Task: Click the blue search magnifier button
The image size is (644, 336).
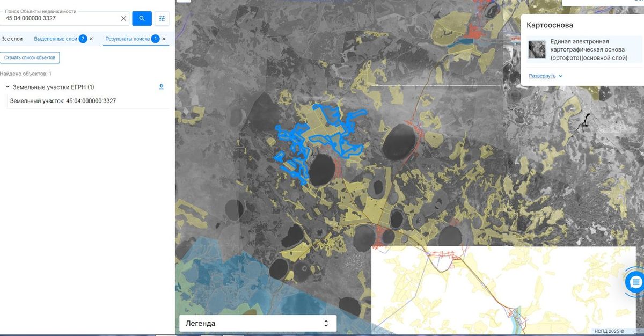Action: [142, 18]
